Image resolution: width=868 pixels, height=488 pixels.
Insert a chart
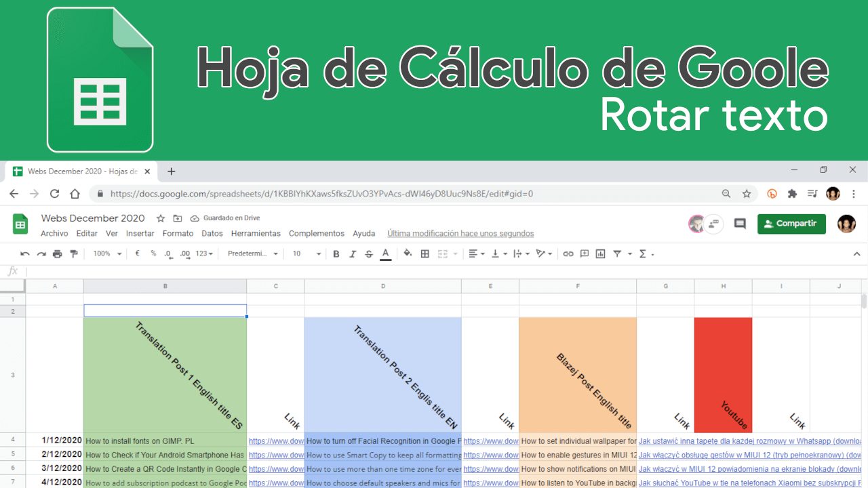[x=601, y=253]
